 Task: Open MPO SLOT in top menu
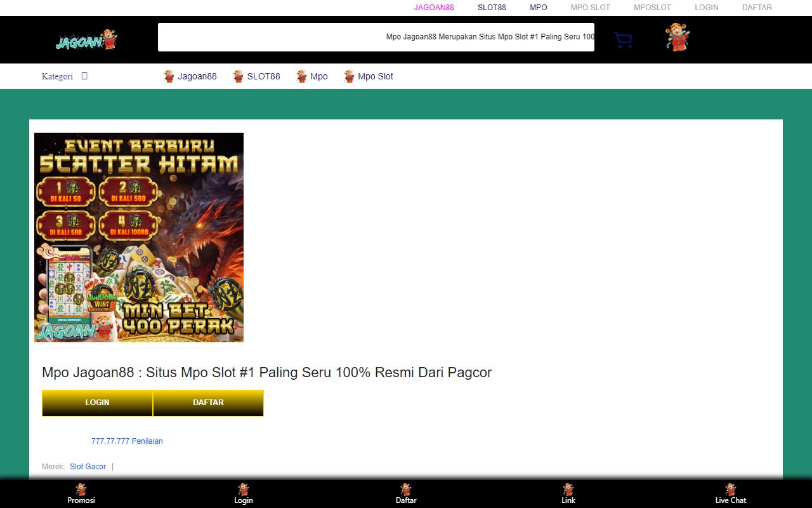pos(590,8)
